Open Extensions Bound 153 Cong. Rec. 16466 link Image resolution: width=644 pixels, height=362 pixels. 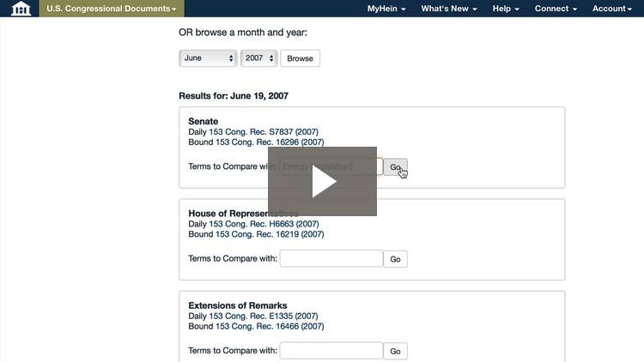[x=270, y=326]
